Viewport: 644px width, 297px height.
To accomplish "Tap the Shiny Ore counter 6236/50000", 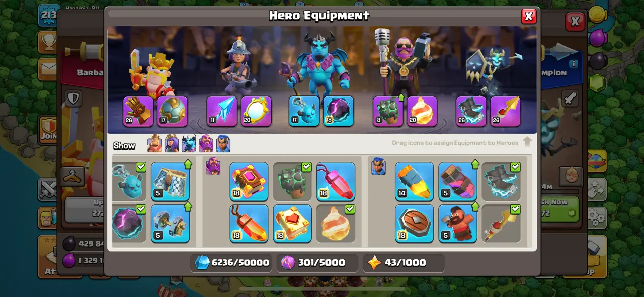I will pyautogui.click(x=232, y=263).
